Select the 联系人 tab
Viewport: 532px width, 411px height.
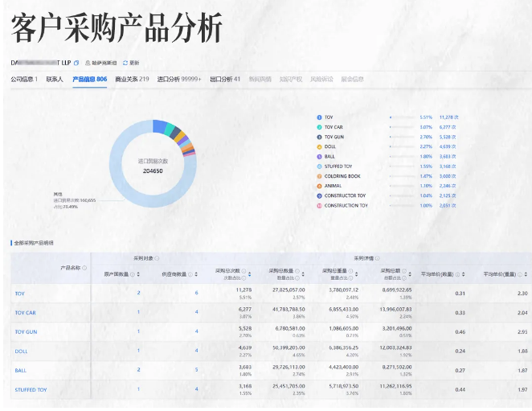click(x=55, y=80)
